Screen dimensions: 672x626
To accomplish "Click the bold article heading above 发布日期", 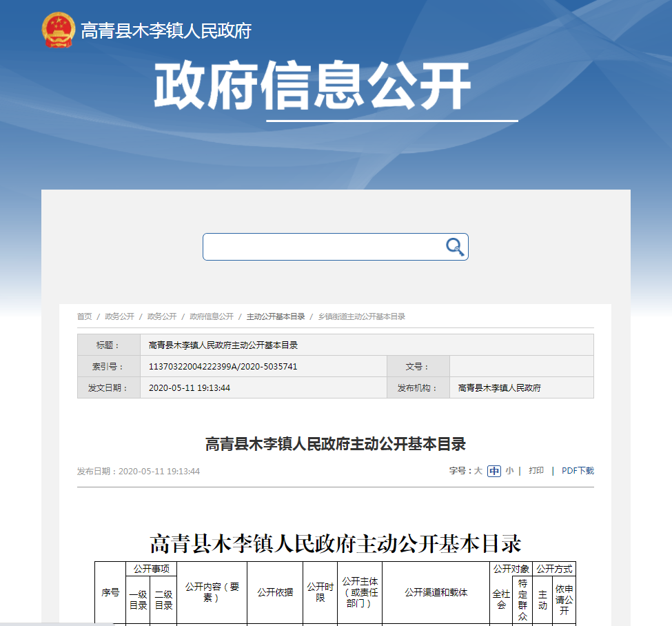I will coord(336,443).
